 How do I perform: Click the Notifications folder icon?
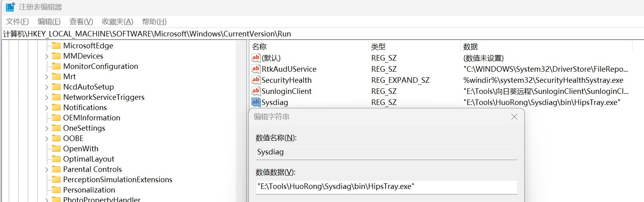56,107
